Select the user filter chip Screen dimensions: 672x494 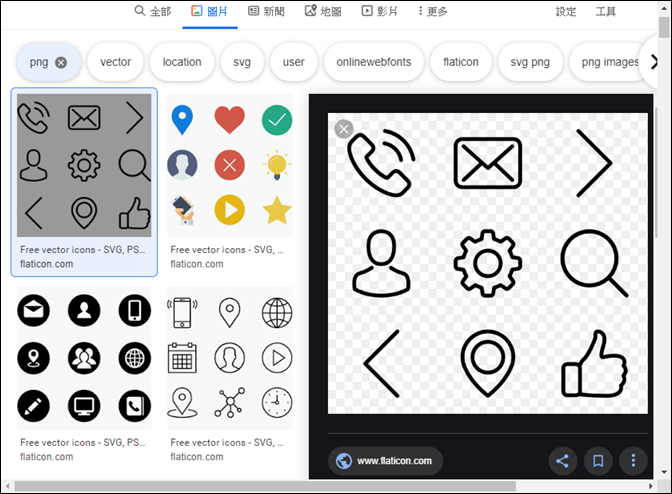(294, 62)
